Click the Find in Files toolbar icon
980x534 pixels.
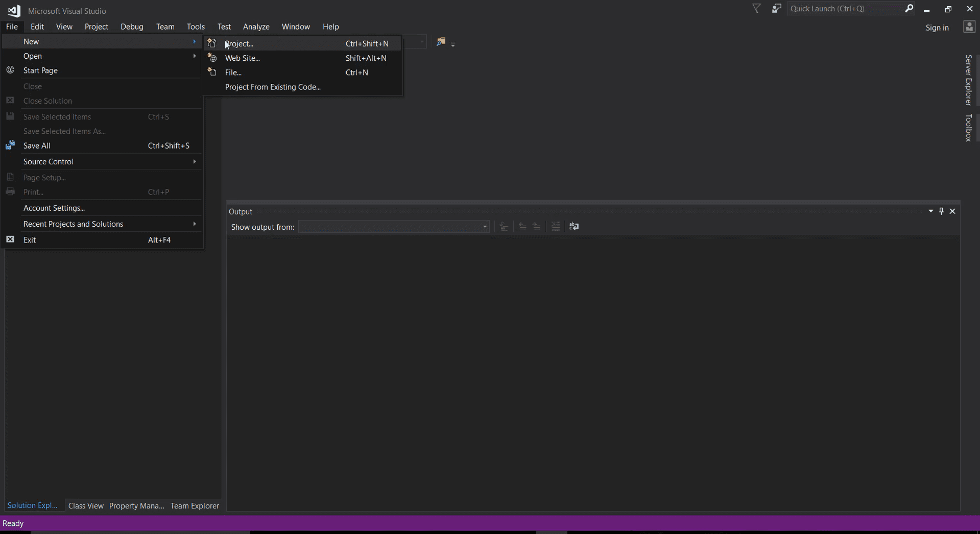click(x=441, y=42)
